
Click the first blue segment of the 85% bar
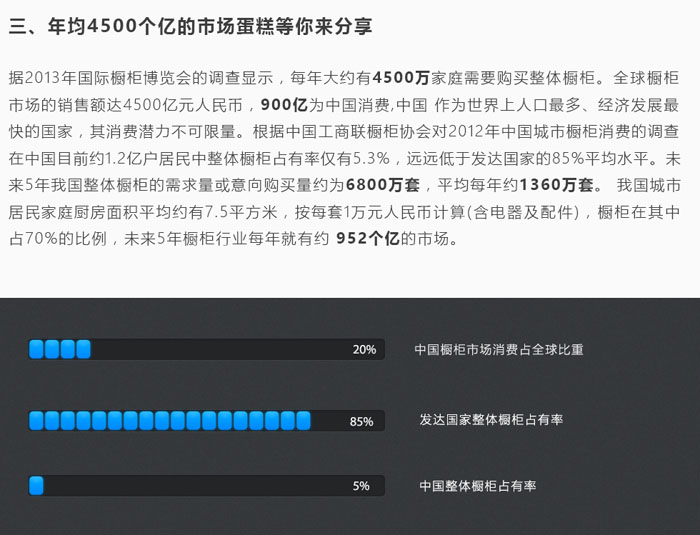point(37,421)
